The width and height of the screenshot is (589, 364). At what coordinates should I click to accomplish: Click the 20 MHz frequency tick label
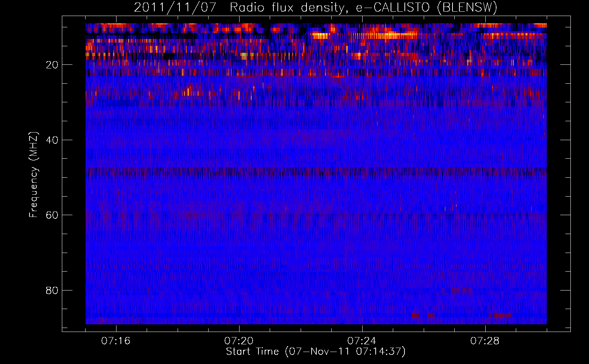(x=52, y=65)
